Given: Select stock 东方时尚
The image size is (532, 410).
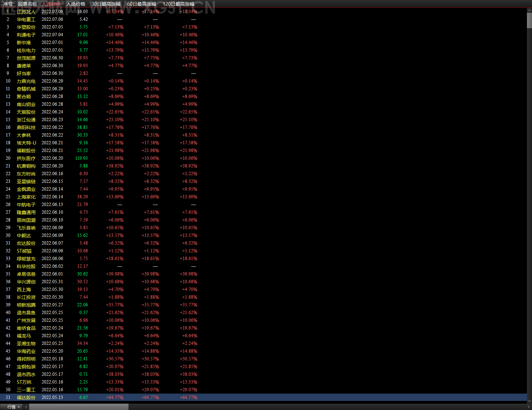Looking at the screenshot, I should (x=26, y=174).
